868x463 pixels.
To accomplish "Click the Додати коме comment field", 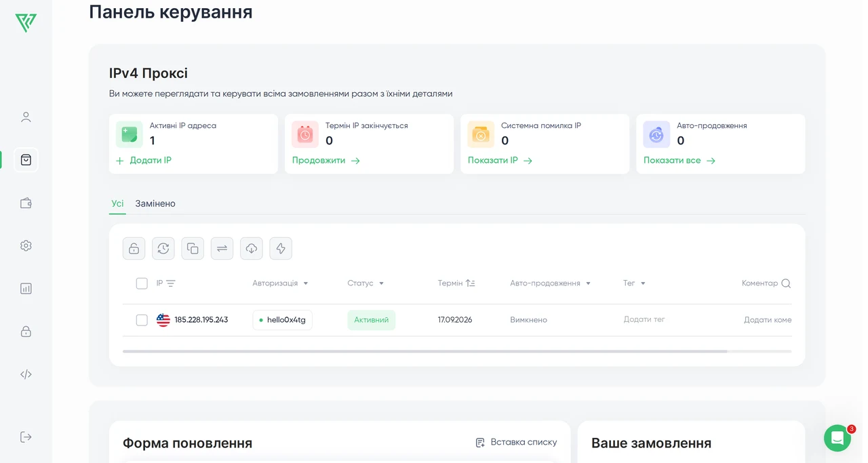I will coord(767,320).
